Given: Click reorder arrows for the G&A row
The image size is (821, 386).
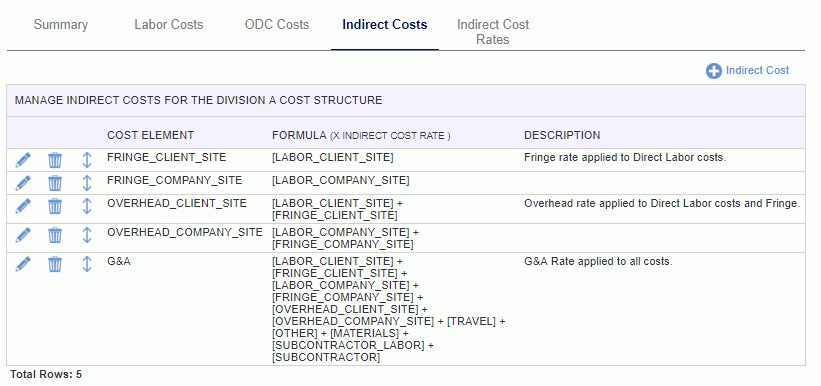Looking at the screenshot, I should (x=87, y=264).
